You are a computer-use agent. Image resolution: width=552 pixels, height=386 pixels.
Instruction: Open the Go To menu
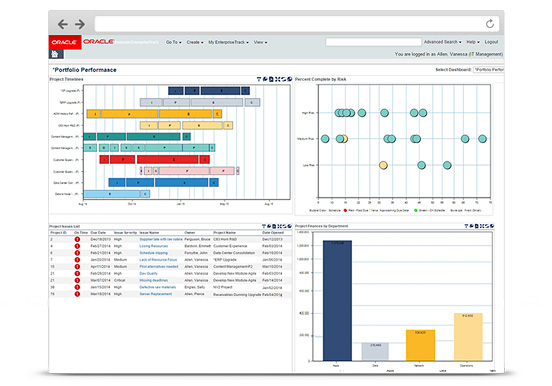[174, 42]
